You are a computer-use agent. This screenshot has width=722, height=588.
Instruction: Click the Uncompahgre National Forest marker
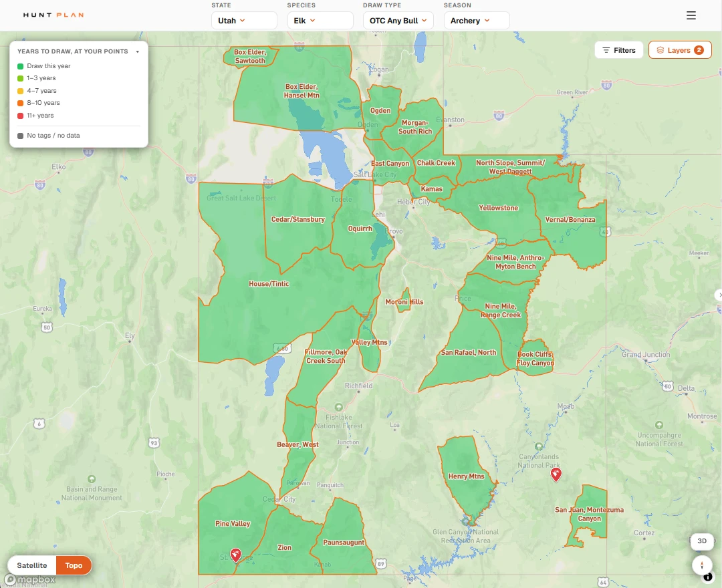coord(659,425)
